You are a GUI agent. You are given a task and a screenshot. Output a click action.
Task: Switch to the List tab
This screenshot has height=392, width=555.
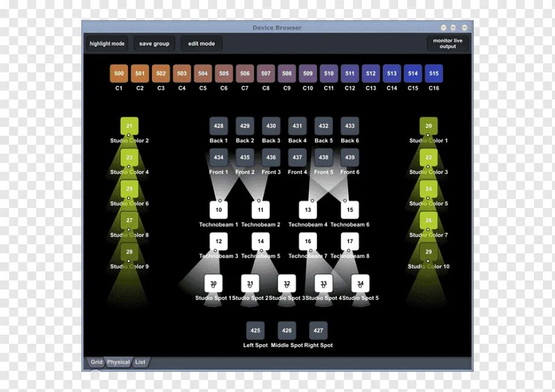click(x=140, y=362)
